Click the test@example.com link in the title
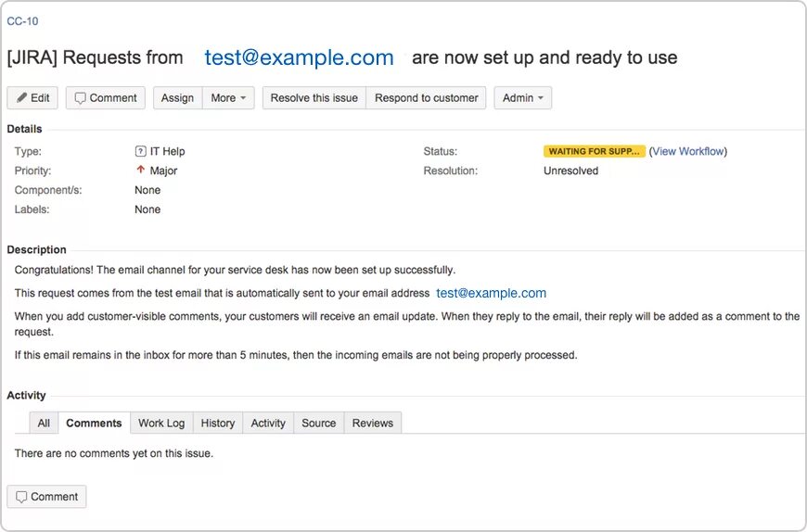 coord(299,57)
